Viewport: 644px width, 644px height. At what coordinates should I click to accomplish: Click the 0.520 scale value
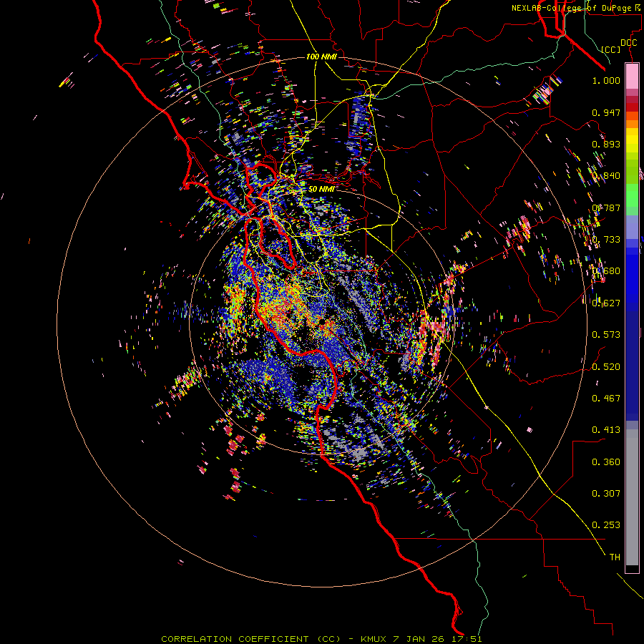[x=606, y=367]
